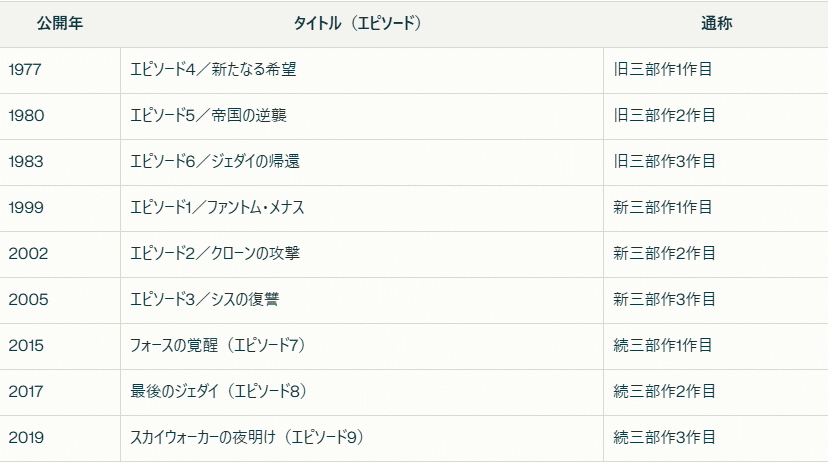This screenshot has width=828, height=462.
Task: Click title フォースの覚醒（エピソード7）
Action: click(x=217, y=346)
